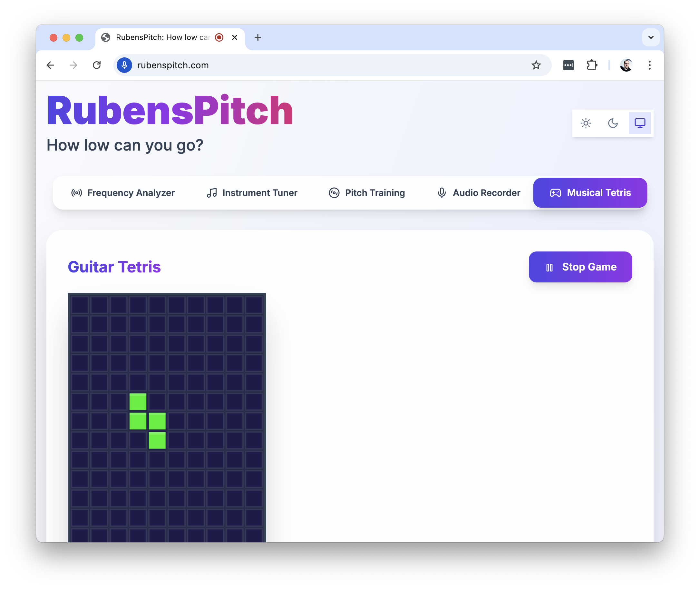
Task: Click the RubensPitch browser tab title
Action: pos(163,37)
